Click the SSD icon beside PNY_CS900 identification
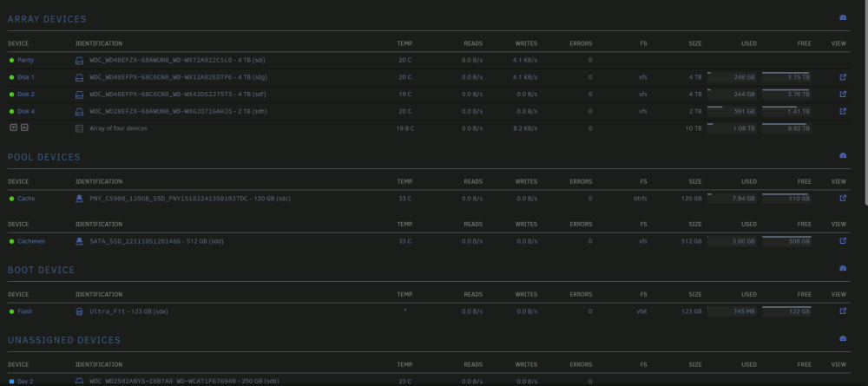Screen dimensions: 868x386 [79, 199]
